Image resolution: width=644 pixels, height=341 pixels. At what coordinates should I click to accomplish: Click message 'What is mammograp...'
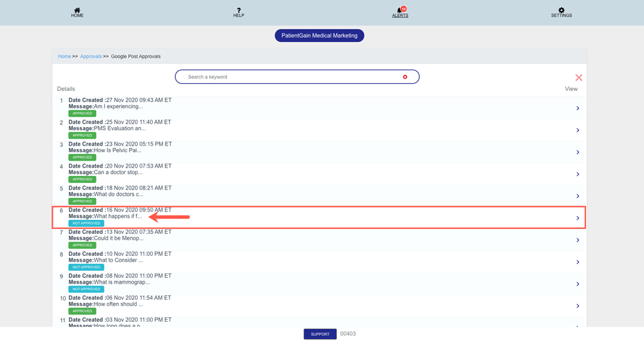point(122,282)
